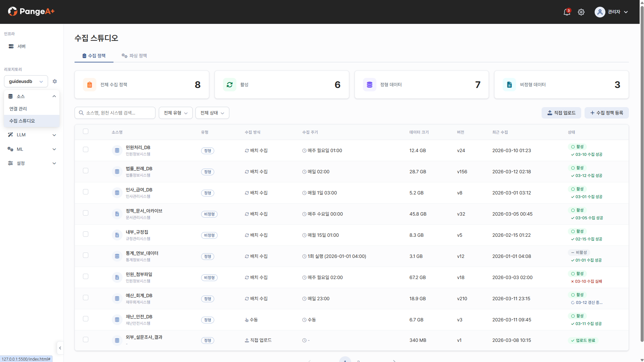Click the 정책_문서_아카이브 document icon

pos(117,214)
